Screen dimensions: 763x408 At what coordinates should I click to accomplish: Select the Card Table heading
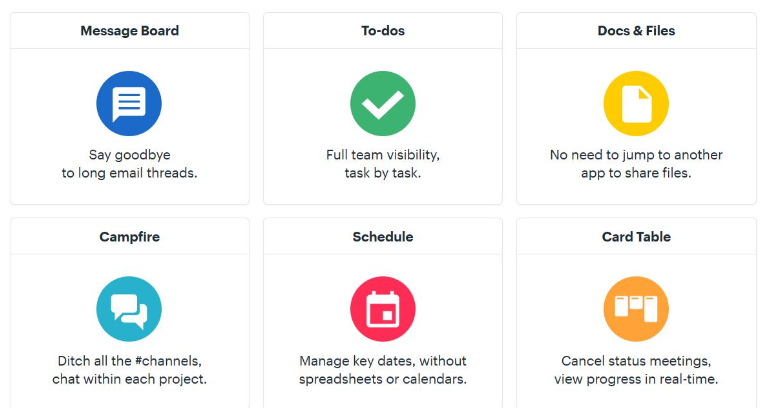coord(636,237)
